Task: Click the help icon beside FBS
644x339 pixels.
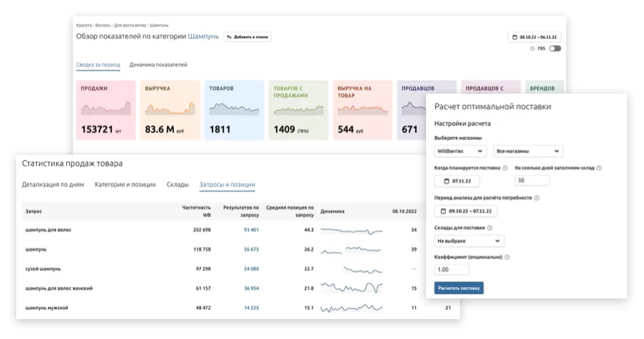Action: (532, 49)
